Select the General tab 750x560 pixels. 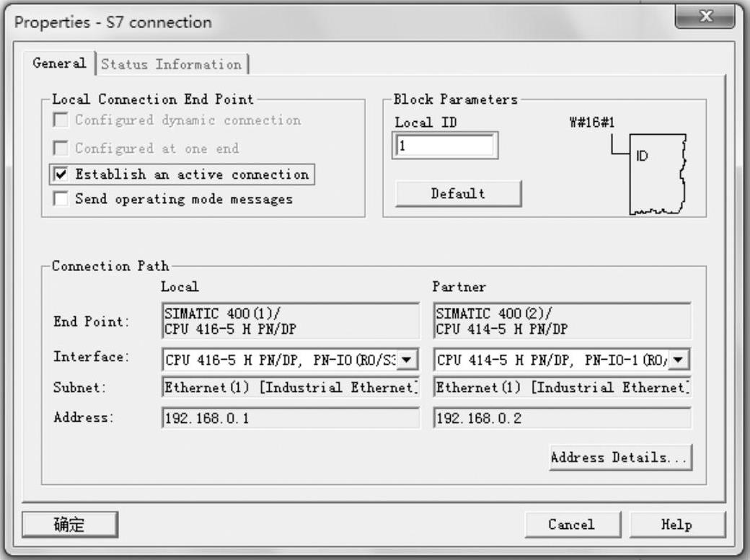tap(59, 63)
